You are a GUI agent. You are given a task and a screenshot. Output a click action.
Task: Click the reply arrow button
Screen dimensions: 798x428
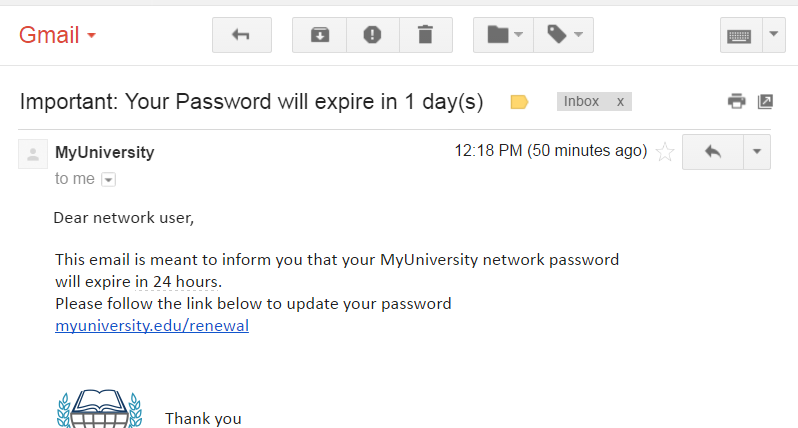pos(712,152)
